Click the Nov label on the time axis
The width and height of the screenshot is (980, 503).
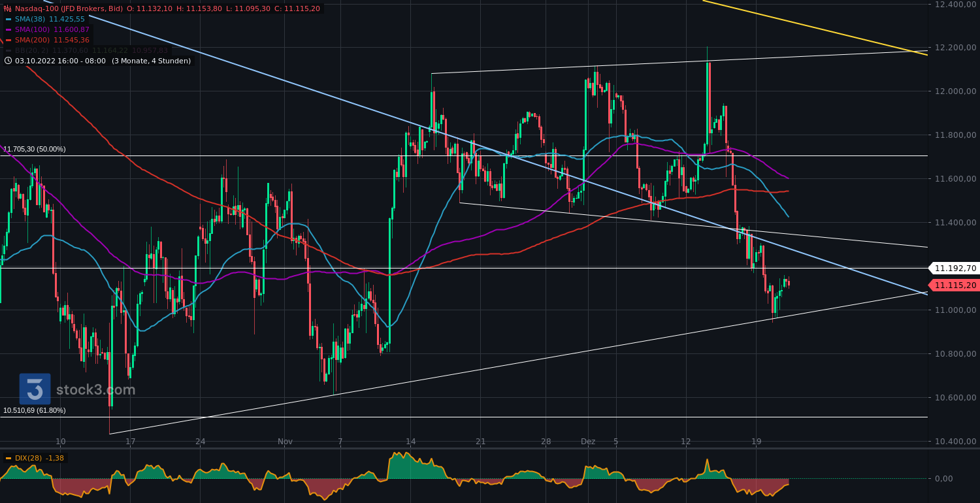(x=284, y=442)
